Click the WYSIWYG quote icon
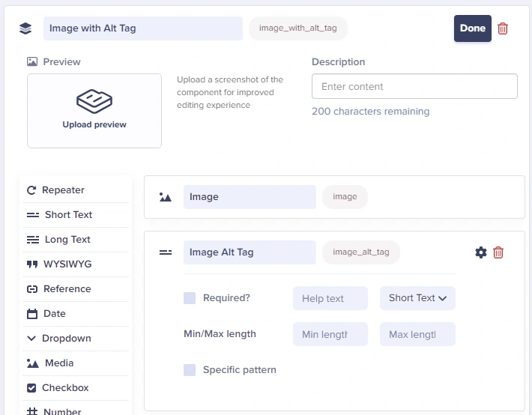532x415 pixels. 32,264
